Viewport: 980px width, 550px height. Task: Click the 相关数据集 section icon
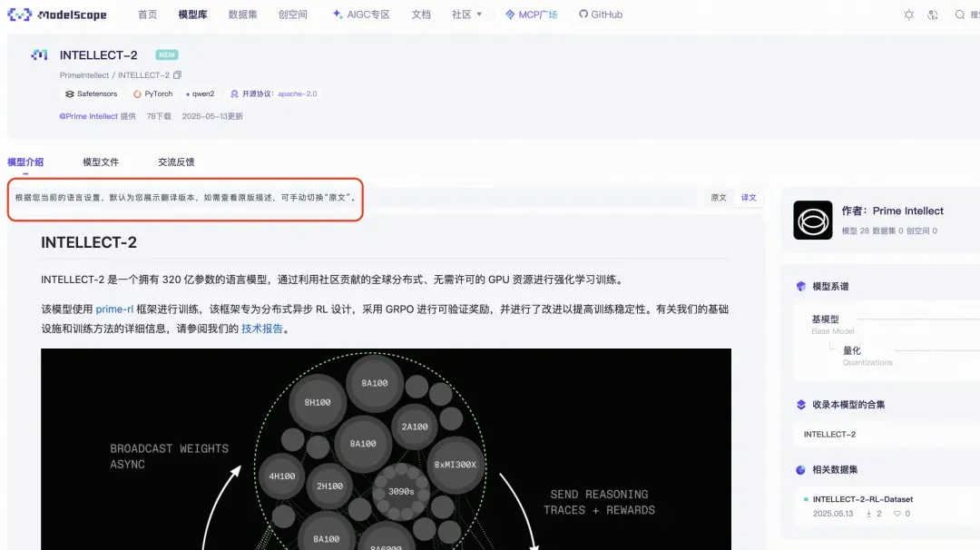click(800, 470)
